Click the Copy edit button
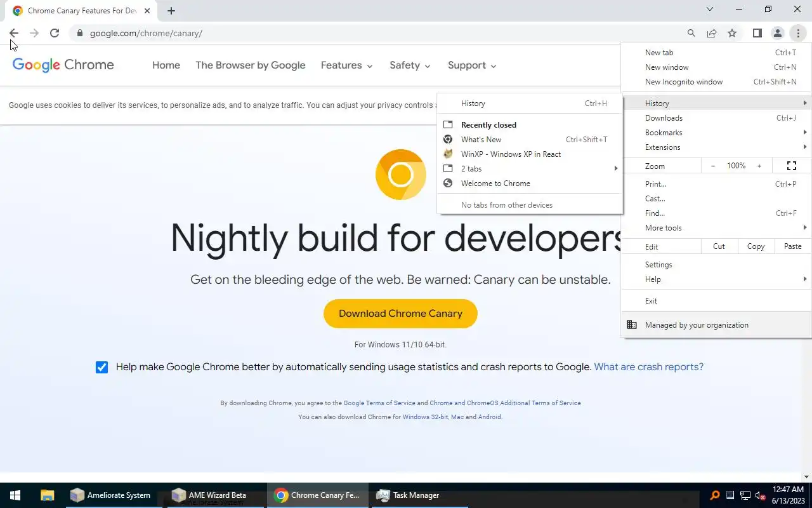This screenshot has width=812, height=508. pos(756,246)
